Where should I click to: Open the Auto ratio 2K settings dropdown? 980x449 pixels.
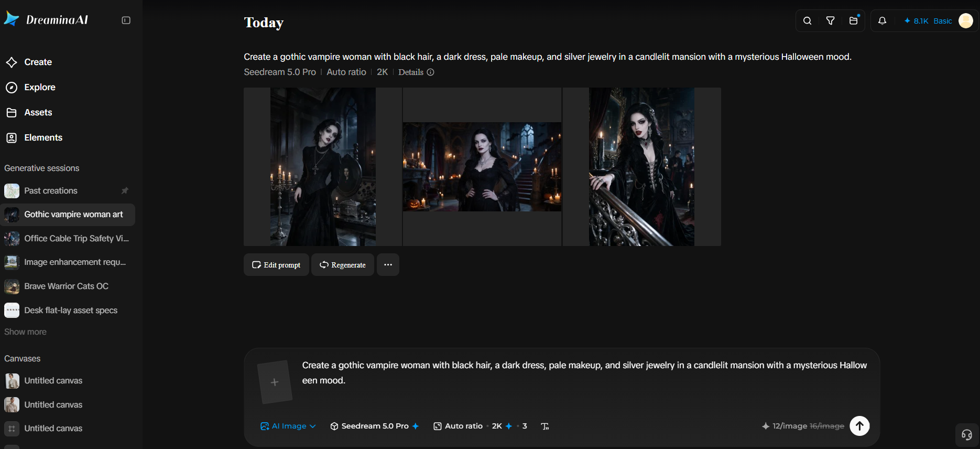pos(480,426)
